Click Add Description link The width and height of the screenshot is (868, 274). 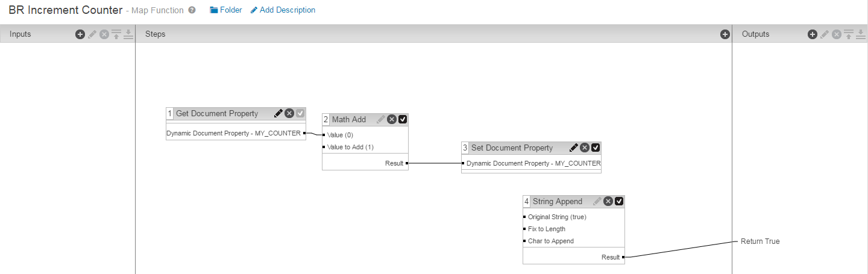[x=283, y=10]
